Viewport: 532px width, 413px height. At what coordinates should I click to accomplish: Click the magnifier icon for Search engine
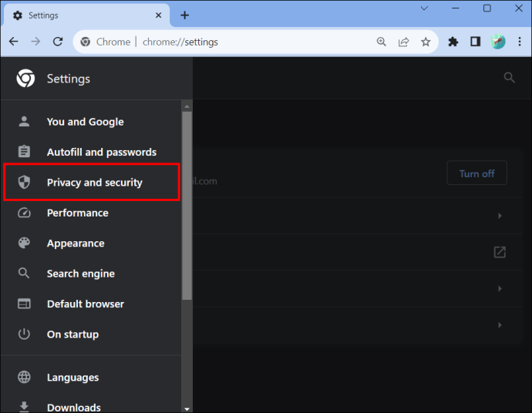point(24,273)
